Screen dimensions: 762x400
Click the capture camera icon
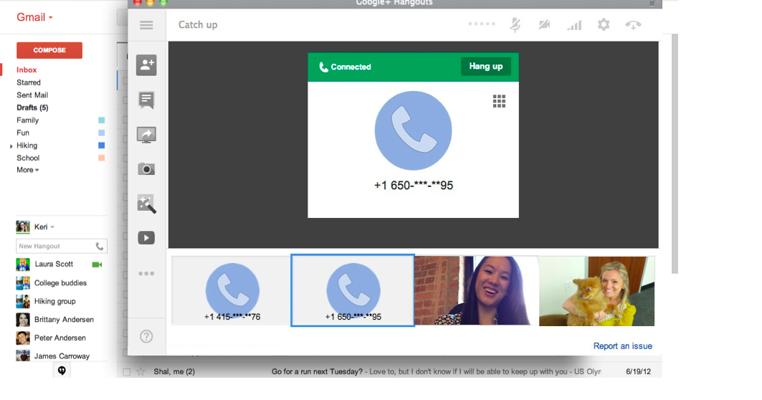[146, 169]
